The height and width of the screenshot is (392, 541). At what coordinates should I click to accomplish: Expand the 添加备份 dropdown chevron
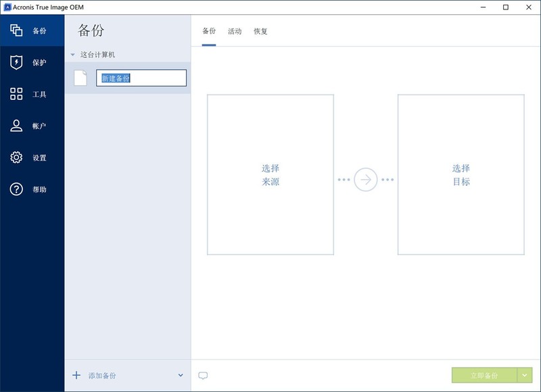180,374
